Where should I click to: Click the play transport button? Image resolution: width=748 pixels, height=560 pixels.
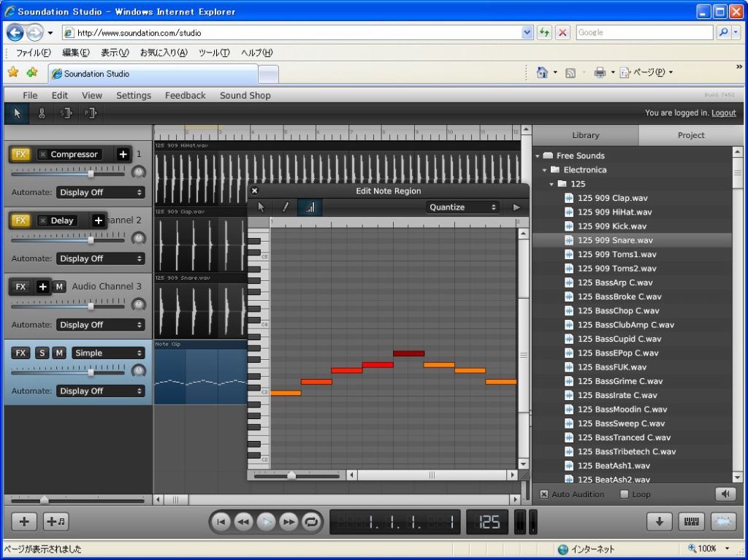(266, 522)
